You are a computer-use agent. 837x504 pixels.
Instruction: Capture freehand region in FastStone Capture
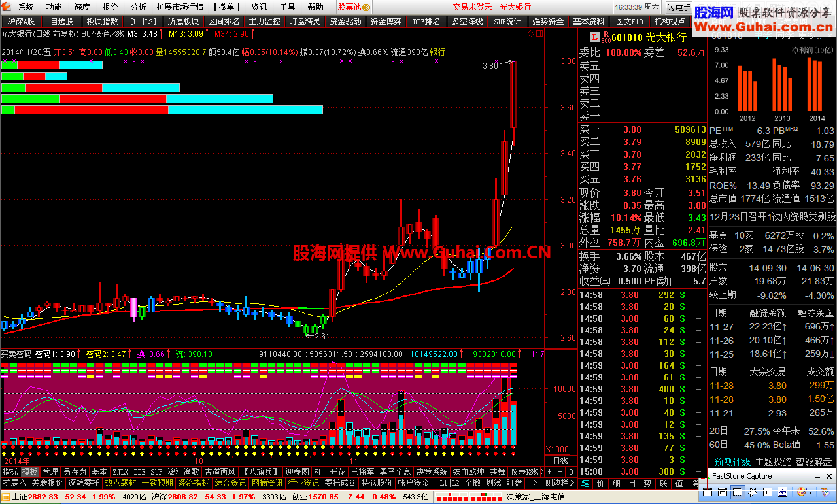tap(753, 493)
